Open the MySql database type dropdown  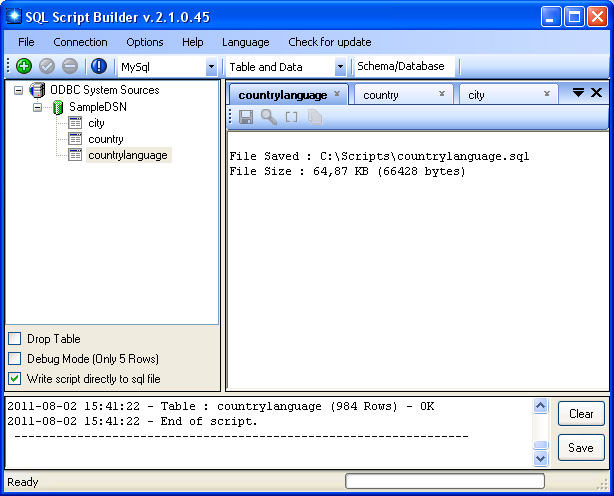(211, 67)
